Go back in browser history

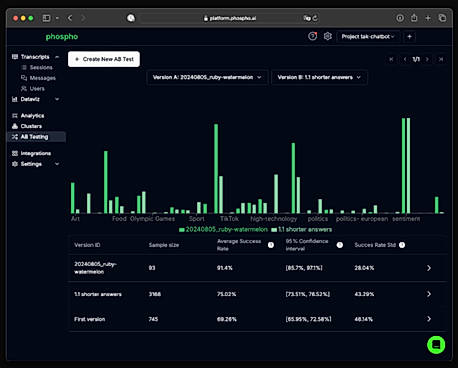point(70,18)
